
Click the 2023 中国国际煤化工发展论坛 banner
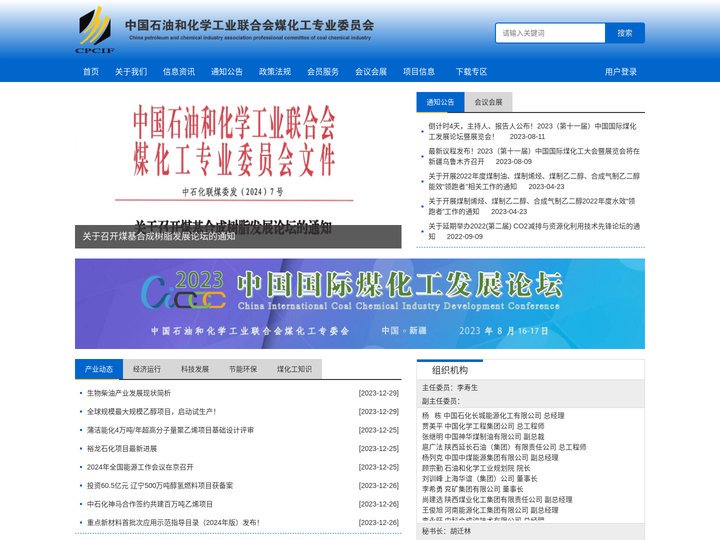click(x=360, y=304)
